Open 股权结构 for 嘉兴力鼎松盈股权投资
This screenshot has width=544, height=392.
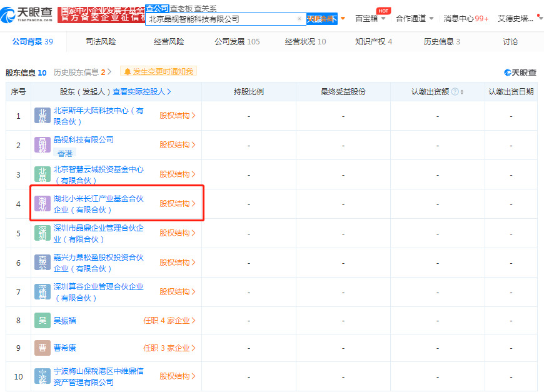click(178, 262)
